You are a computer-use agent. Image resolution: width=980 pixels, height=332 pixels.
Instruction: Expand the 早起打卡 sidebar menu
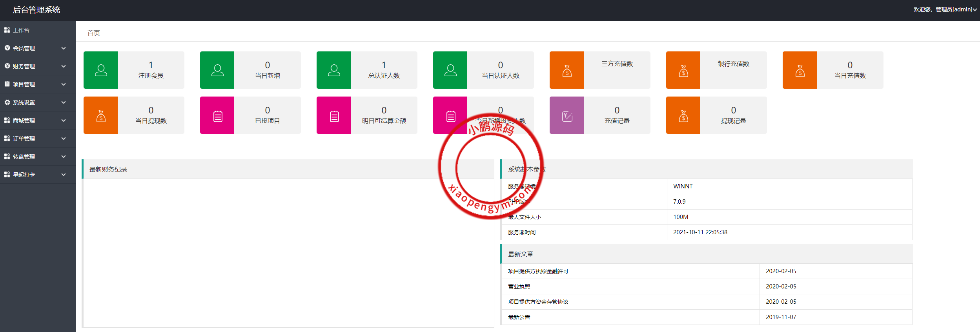coord(37,175)
